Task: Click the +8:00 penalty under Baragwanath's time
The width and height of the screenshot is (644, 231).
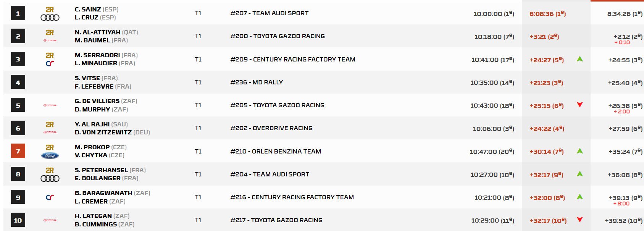Action: [622, 204]
